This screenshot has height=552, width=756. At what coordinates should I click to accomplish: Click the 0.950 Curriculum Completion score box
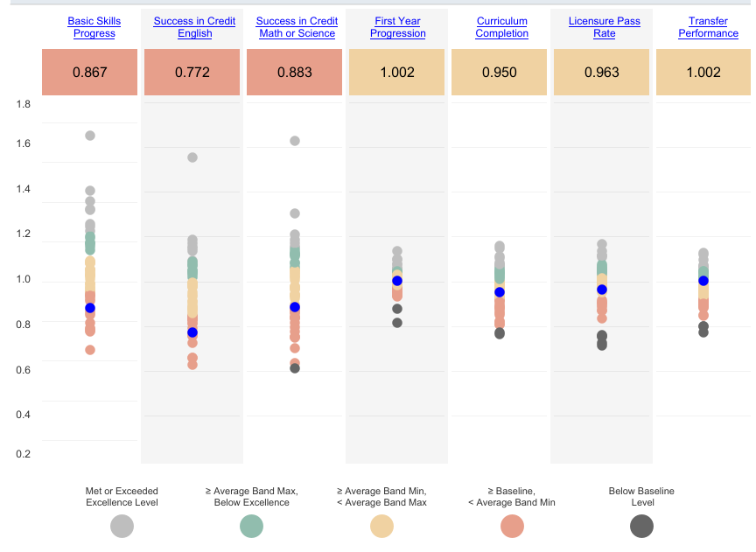tap(499, 72)
